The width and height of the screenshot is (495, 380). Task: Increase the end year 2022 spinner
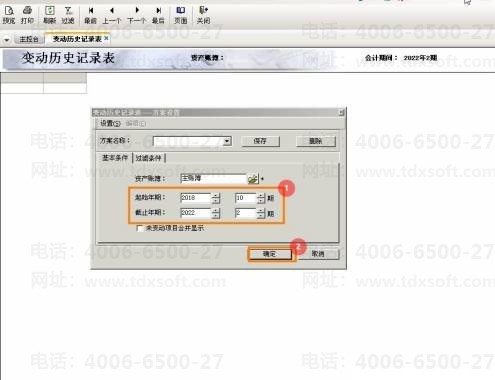[216, 210]
